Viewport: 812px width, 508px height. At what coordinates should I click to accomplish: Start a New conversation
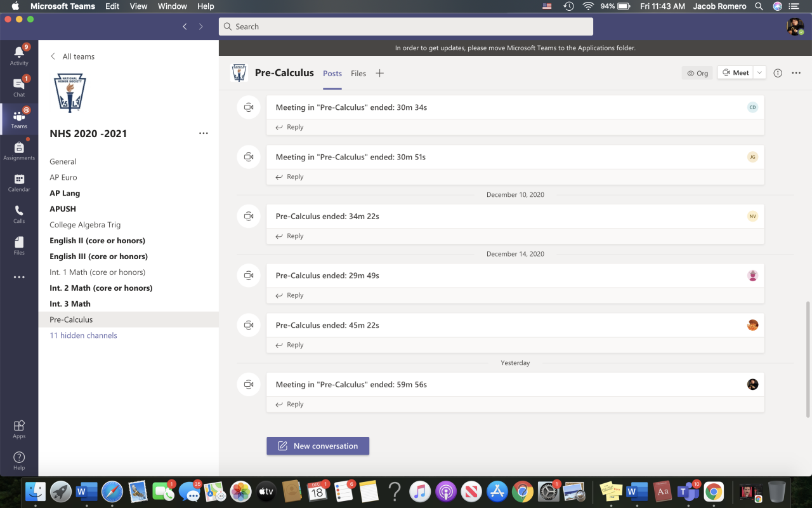(318, 446)
